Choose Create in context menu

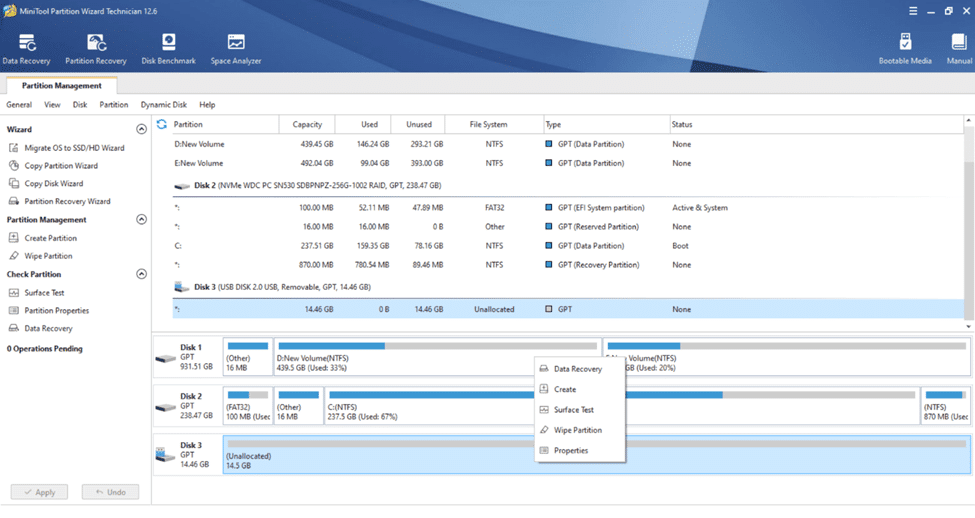coord(580,389)
